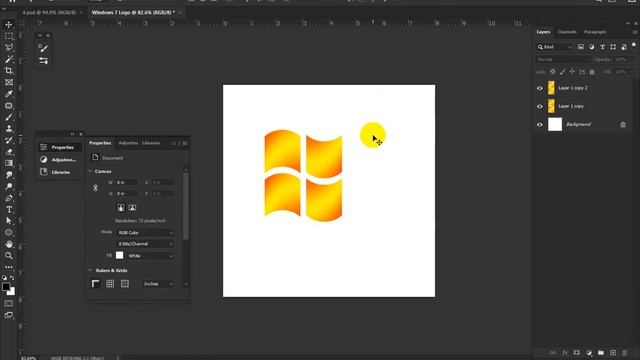Select the Horizontal Type tool
Viewport: 640px width, 360px height.
9,209
